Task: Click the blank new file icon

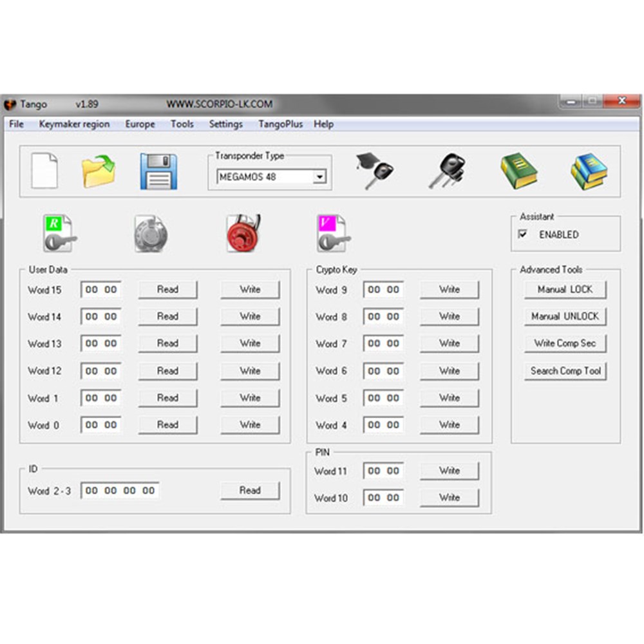Action: pyautogui.click(x=44, y=171)
